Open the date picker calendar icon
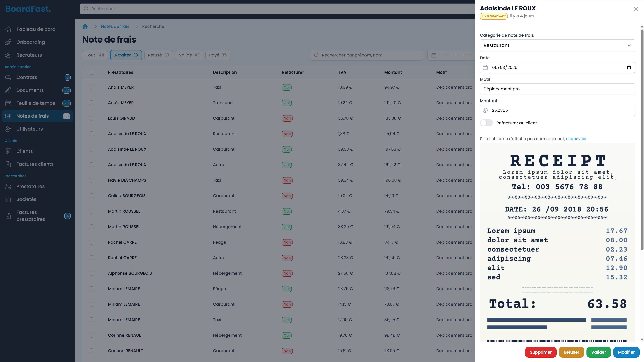Image resolution: width=644 pixels, height=362 pixels. pos(629,67)
